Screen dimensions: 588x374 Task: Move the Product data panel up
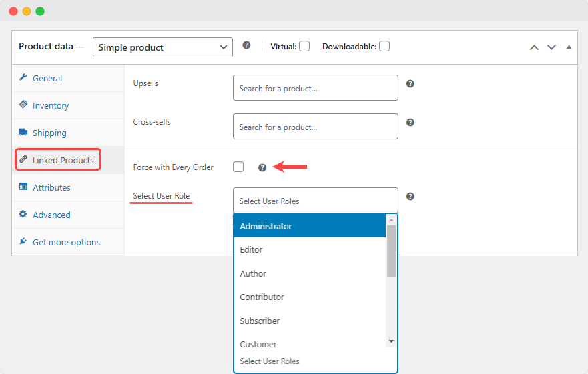(x=534, y=47)
